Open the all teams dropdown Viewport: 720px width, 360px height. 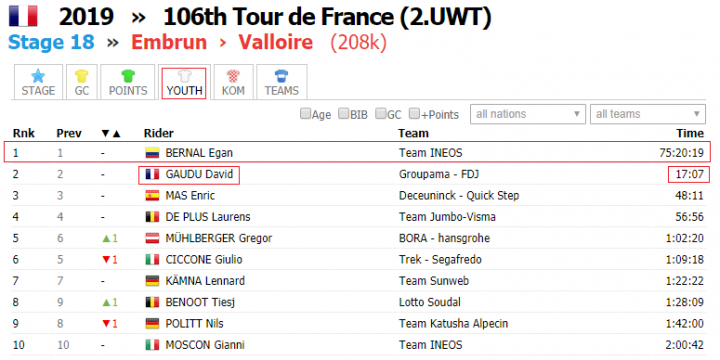647,114
